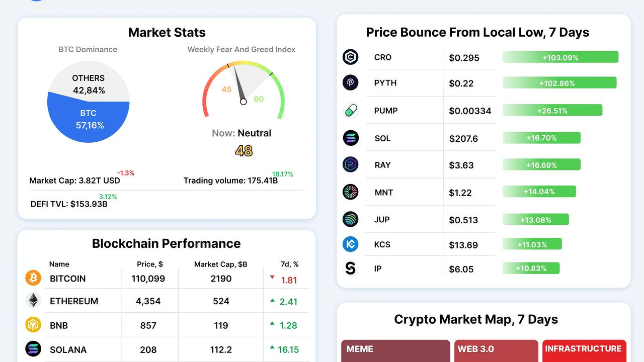Click the MNT price $1.22

(x=460, y=193)
